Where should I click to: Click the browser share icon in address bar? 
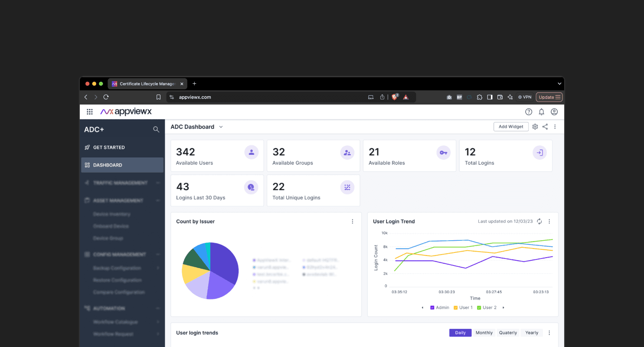pos(382,97)
